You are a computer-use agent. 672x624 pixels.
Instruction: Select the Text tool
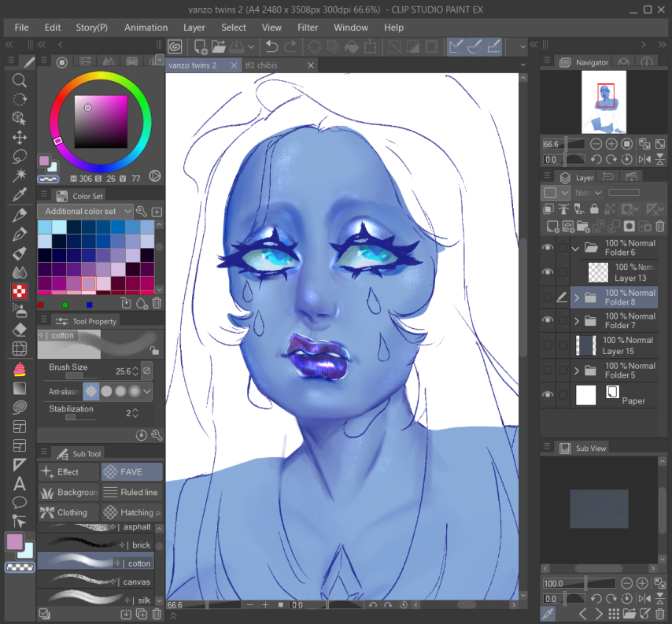20,483
